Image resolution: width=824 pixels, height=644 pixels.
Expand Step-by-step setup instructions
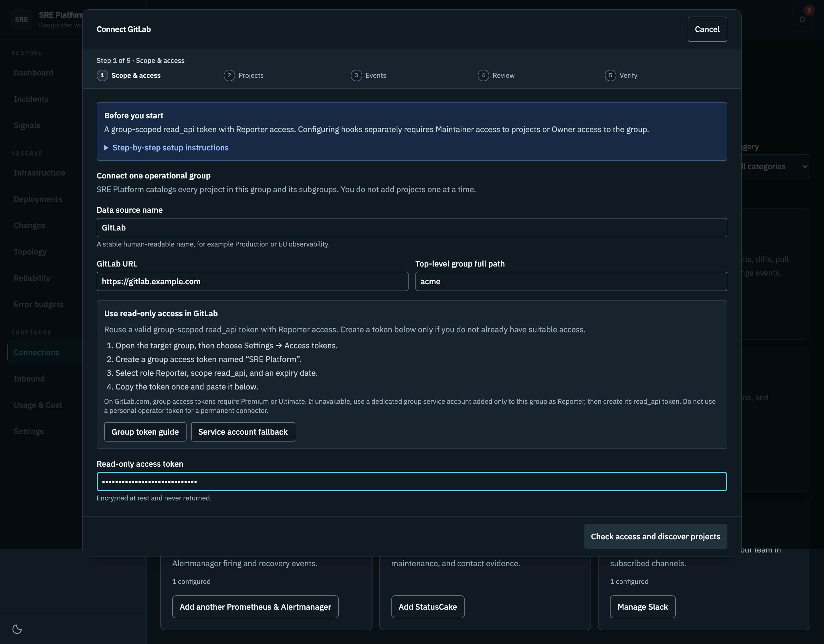pos(167,148)
